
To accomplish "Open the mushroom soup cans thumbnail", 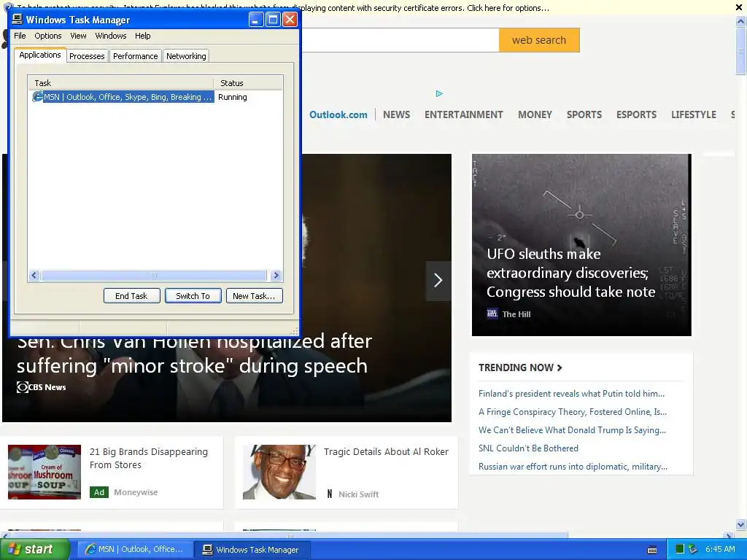I will [x=44, y=472].
